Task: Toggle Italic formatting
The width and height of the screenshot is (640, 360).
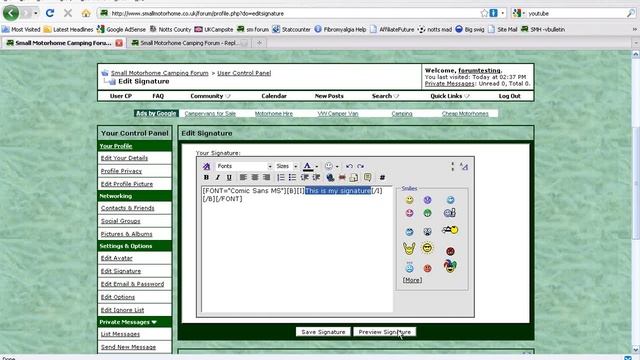Action: (218, 177)
